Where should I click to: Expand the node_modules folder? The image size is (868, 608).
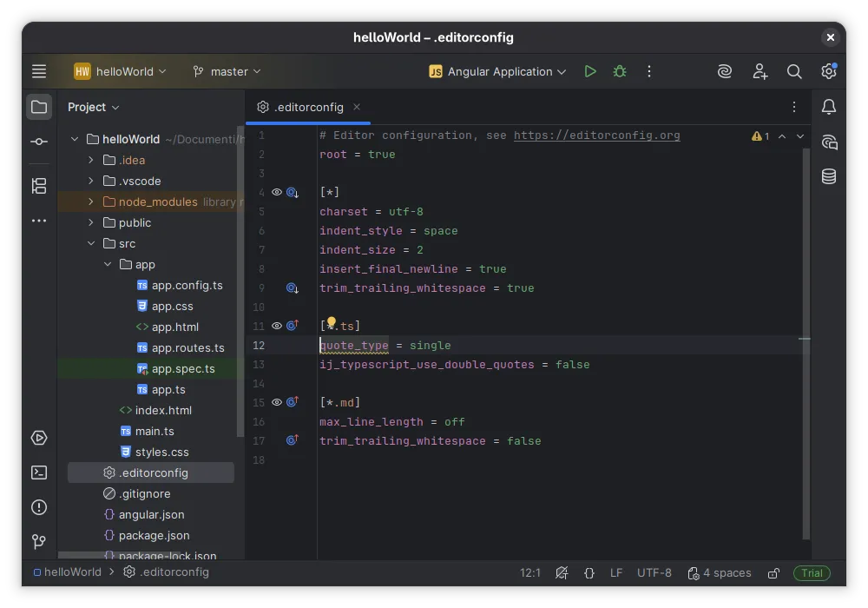(91, 202)
